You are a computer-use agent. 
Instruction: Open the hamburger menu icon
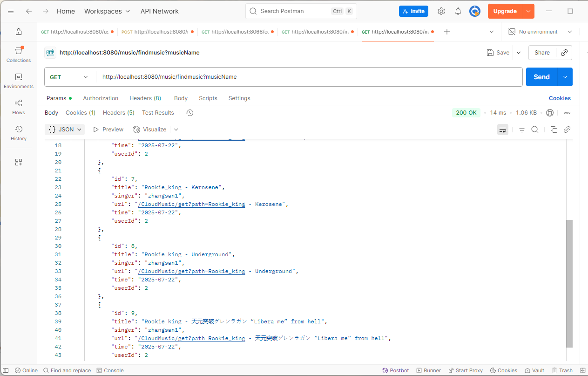click(x=11, y=11)
